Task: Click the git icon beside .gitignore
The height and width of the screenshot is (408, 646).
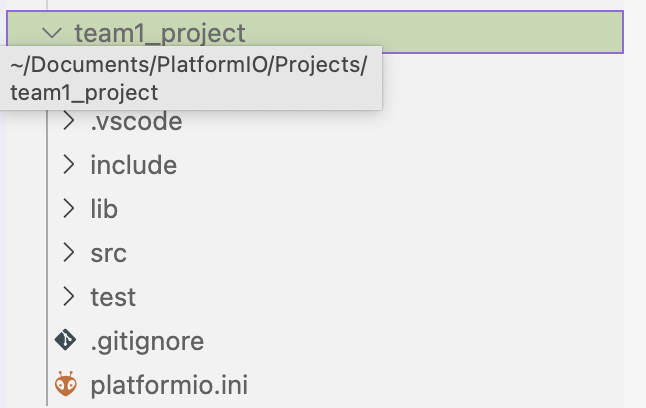Action: [x=66, y=340]
